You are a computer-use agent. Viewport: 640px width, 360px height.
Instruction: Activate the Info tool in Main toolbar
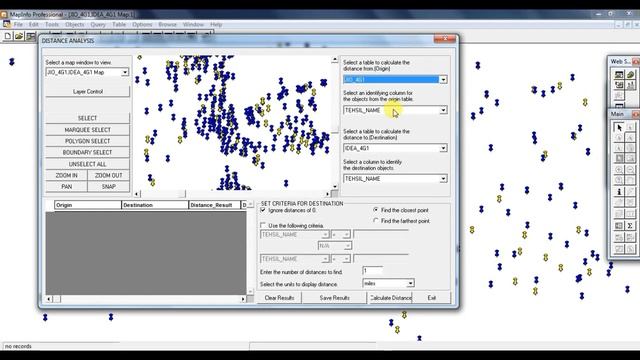pyautogui.click(x=619, y=191)
